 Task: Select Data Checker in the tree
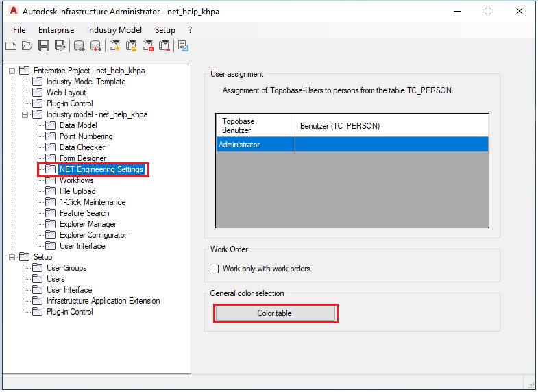click(x=82, y=147)
